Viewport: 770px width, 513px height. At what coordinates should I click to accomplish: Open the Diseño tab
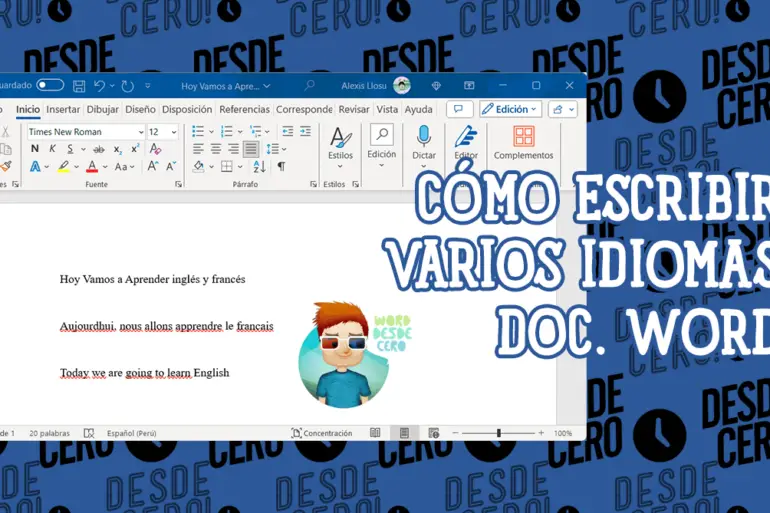pos(140,109)
